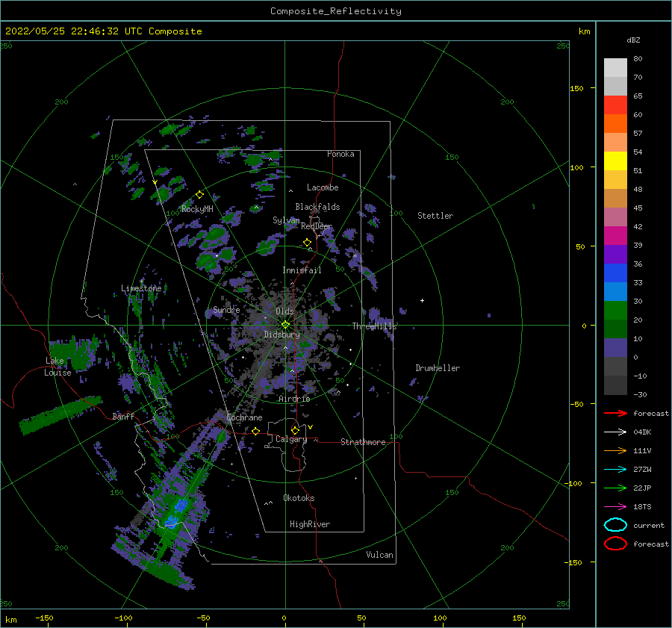Click the Composite_Reflectivity title text
The width and height of the screenshot is (672, 628).
click(x=335, y=11)
